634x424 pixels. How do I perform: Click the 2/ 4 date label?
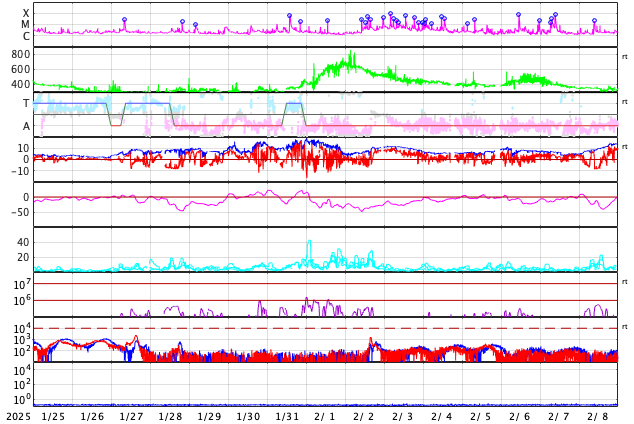(442, 417)
